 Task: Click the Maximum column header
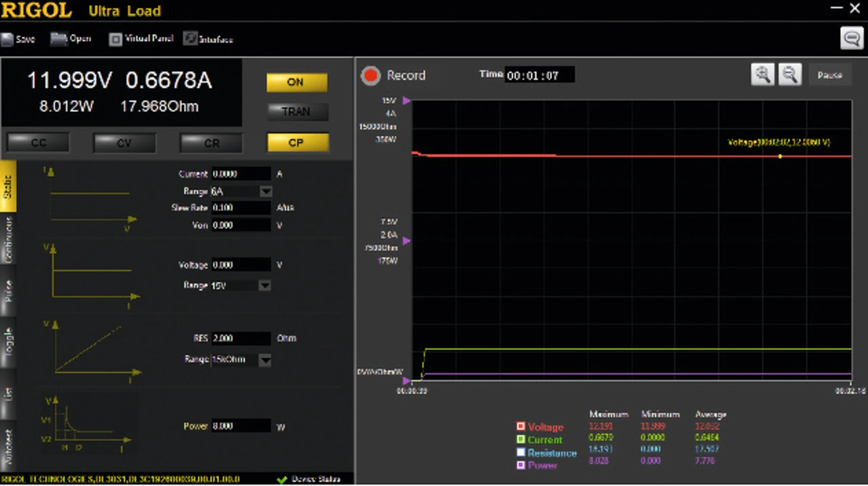pos(609,414)
